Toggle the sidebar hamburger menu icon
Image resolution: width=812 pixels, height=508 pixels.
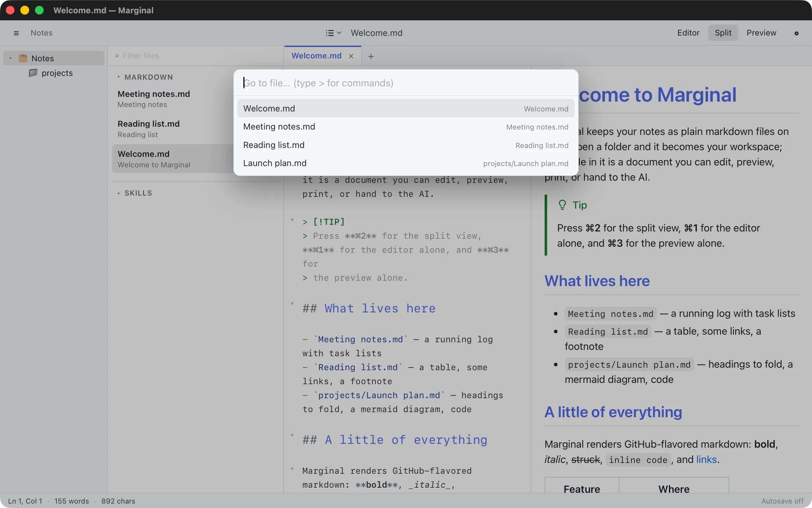pyautogui.click(x=16, y=33)
